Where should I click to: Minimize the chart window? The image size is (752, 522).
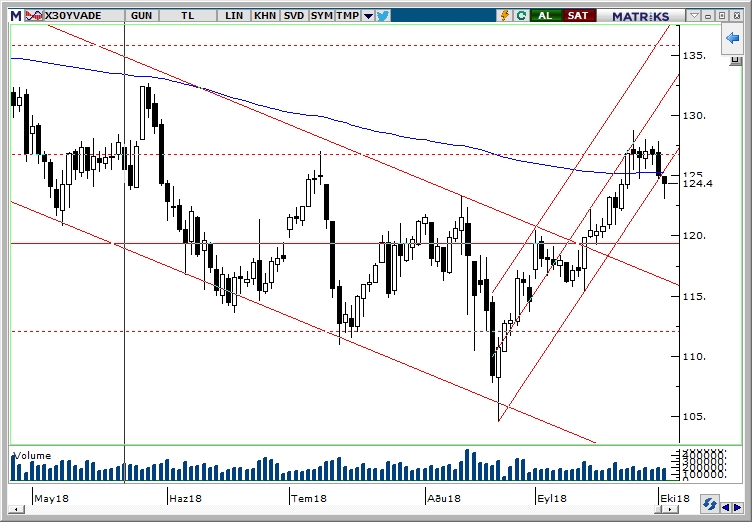708,16
